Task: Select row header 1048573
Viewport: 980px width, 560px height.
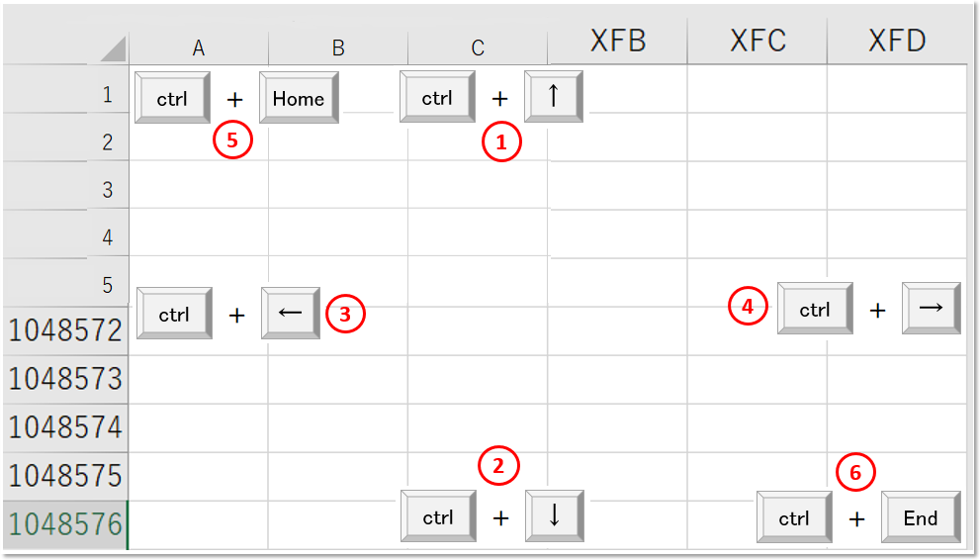Action: pos(65,379)
